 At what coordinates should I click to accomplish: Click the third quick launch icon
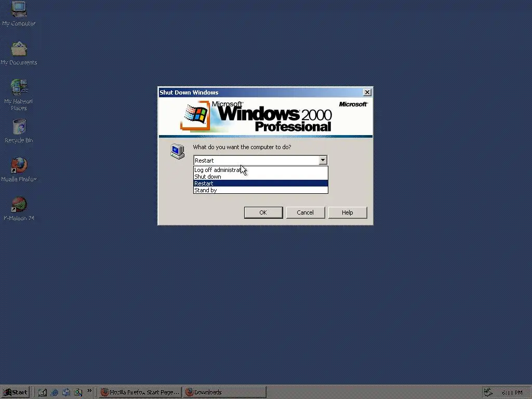[x=66, y=392]
